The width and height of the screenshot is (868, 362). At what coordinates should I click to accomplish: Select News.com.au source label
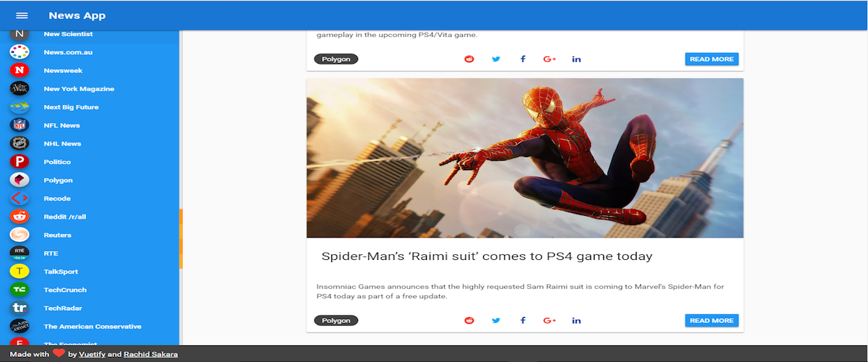(x=68, y=52)
